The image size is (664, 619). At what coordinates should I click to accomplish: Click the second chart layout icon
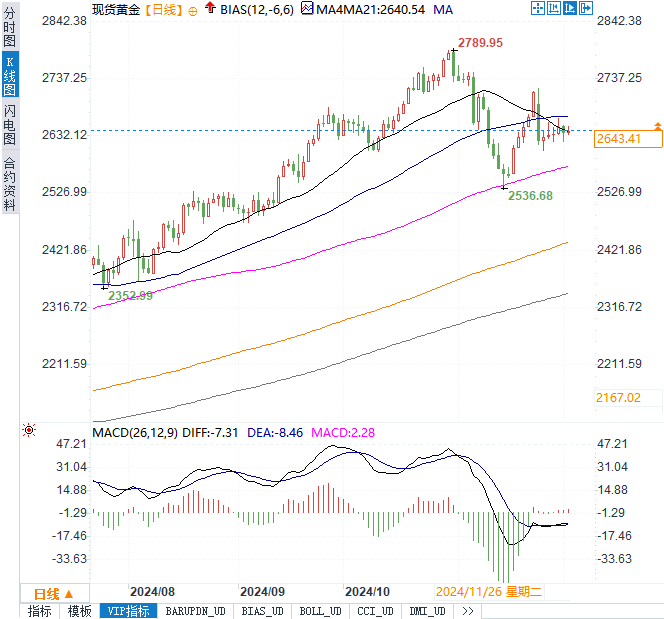tap(554, 9)
